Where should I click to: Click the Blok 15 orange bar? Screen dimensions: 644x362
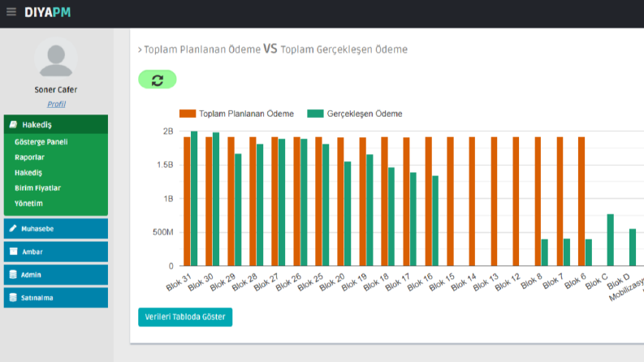tap(450, 201)
